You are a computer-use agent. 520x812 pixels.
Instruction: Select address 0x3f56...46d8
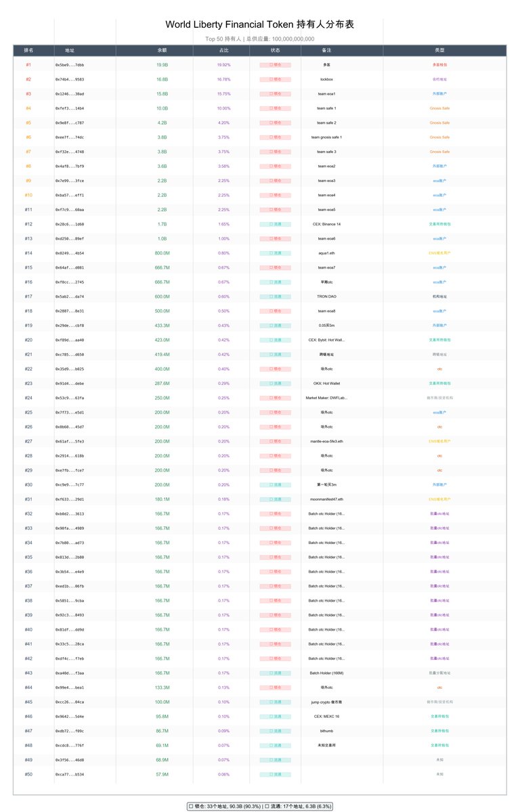(70, 760)
